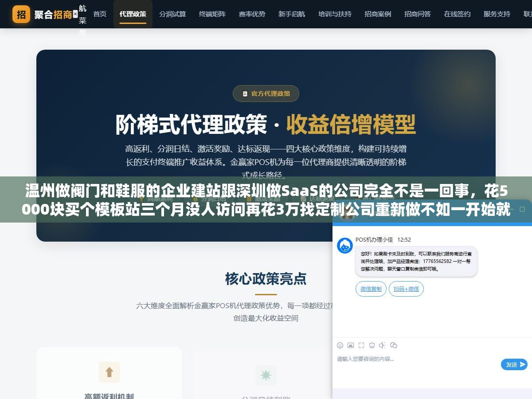532x399 pixels.
Task: Click the chat message bubble with WeChat number
Action: 416,262
